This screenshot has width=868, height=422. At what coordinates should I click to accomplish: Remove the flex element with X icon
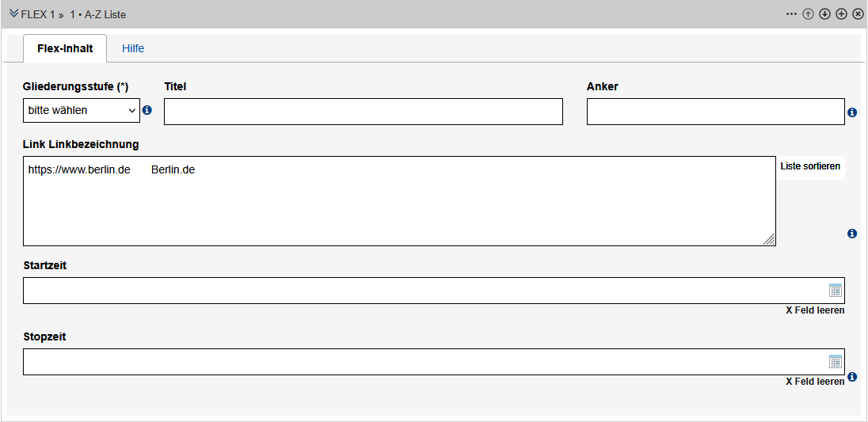click(x=858, y=14)
